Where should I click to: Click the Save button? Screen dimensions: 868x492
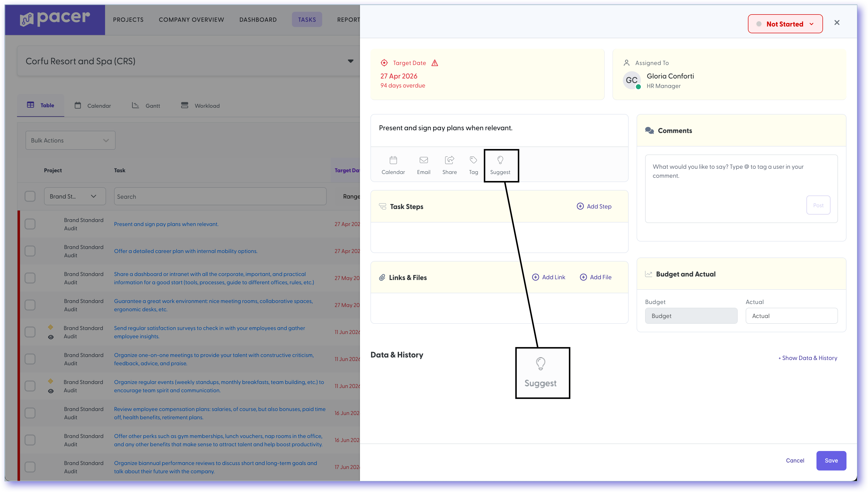pos(831,460)
